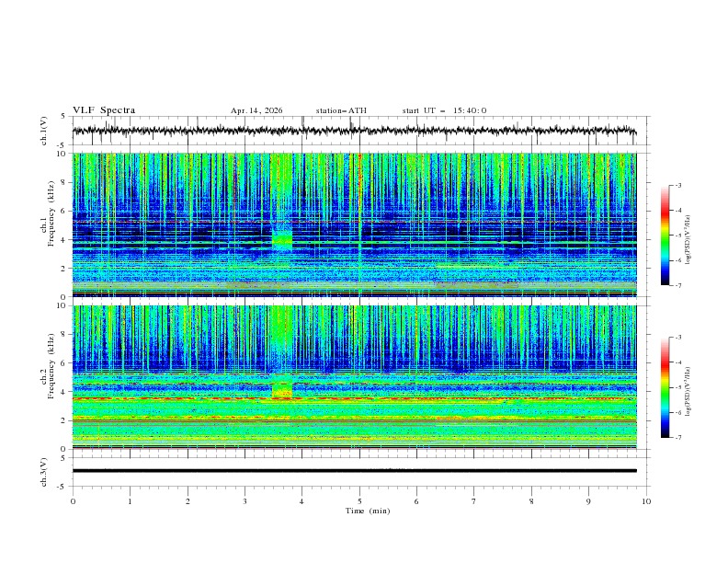The width and height of the screenshot is (728, 563).
Task: Click the ch.2 'Frequency (kHz)' axis label
Action: pos(51,366)
